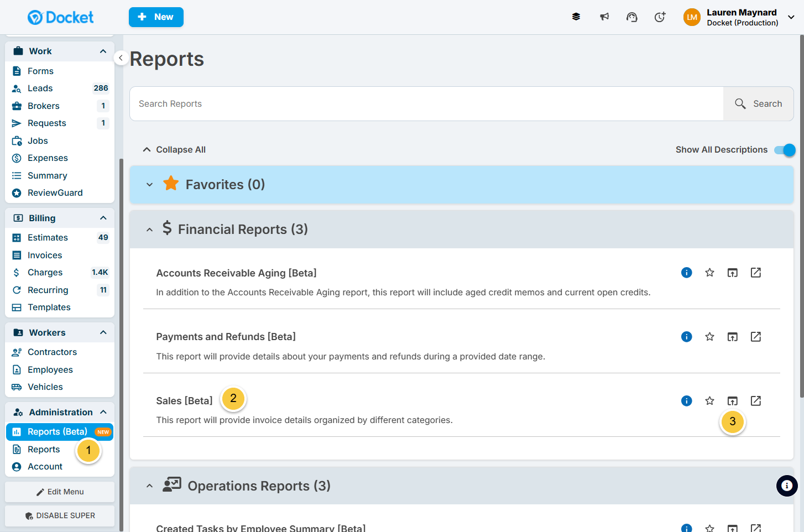Open Sales [Beta] report in new window

[x=756, y=401]
